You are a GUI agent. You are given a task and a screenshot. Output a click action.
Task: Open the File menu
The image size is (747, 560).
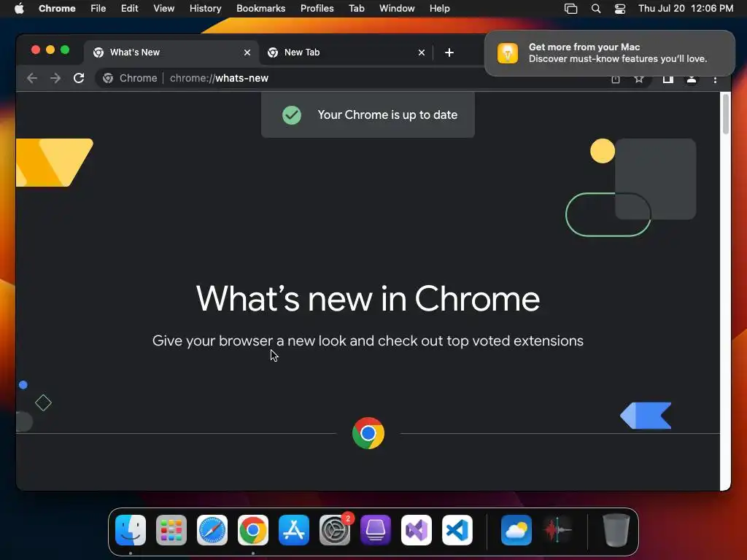[x=98, y=9]
